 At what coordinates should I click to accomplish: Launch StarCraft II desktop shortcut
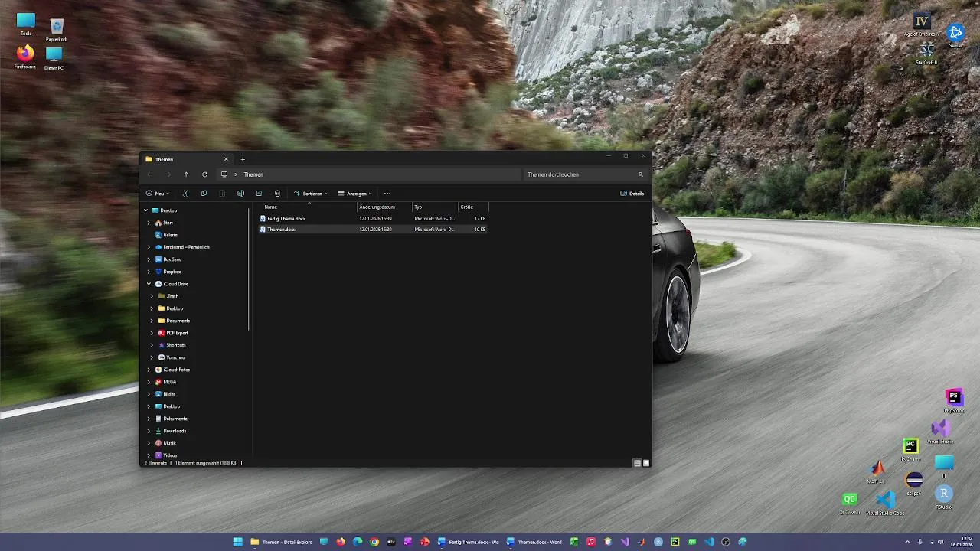(926, 54)
